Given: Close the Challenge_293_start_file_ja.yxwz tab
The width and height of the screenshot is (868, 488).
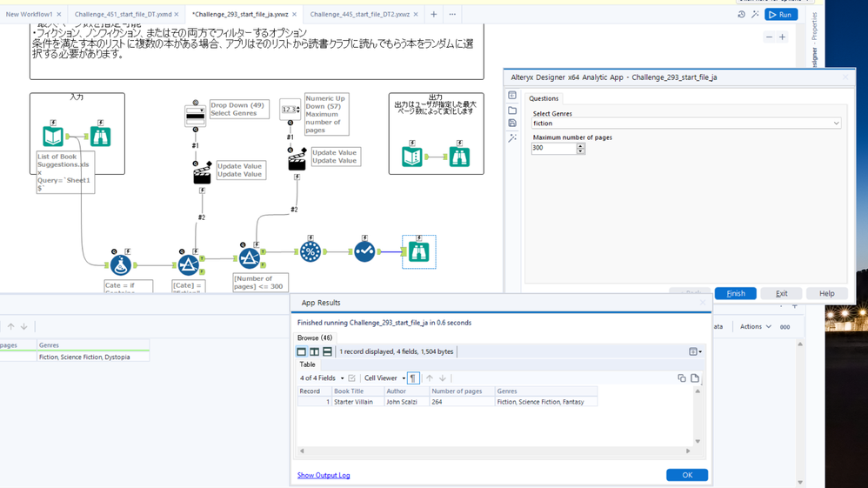Looking at the screenshot, I should pos(295,15).
